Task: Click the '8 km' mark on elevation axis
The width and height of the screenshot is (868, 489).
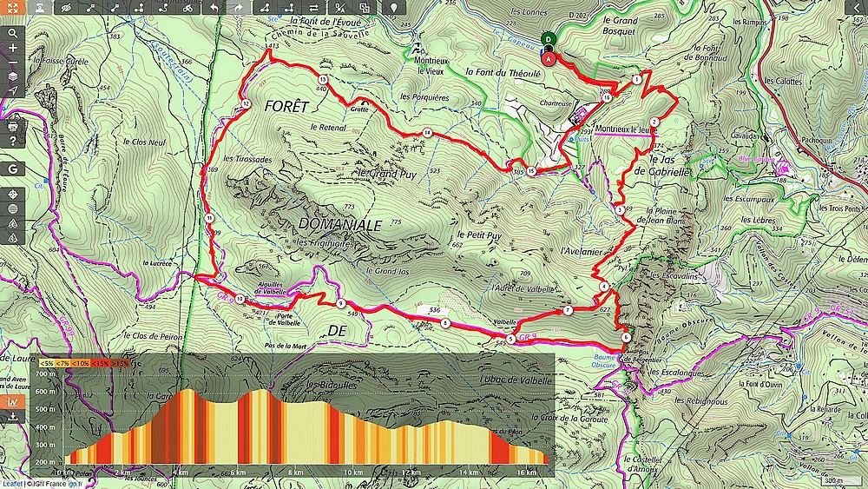Action: [296, 472]
